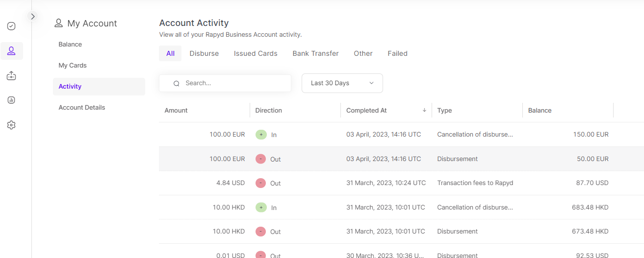This screenshot has width=644, height=258.
Task: Switch to the Disburse tab
Action: pos(204,53)
